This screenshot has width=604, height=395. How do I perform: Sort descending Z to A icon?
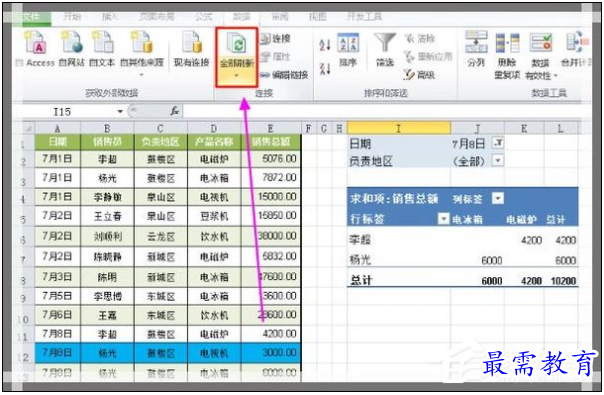(x=325, y=69)
